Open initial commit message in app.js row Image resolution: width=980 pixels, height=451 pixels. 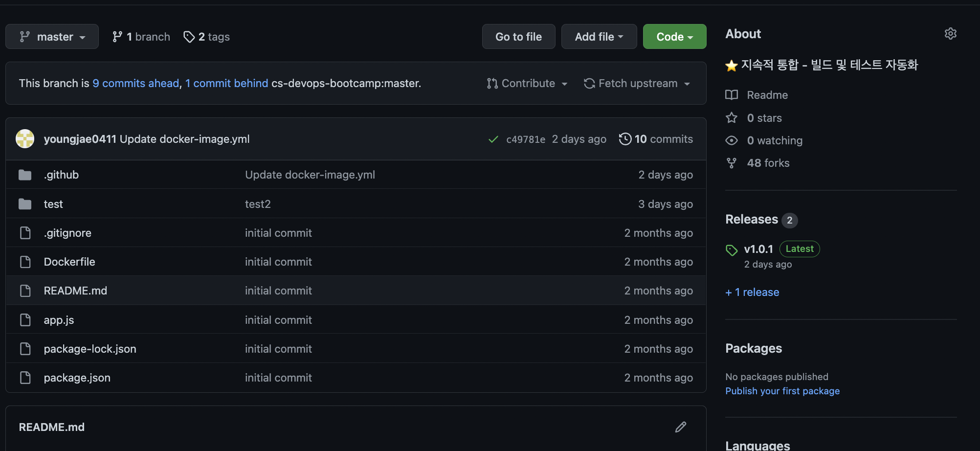coord(278,320)
